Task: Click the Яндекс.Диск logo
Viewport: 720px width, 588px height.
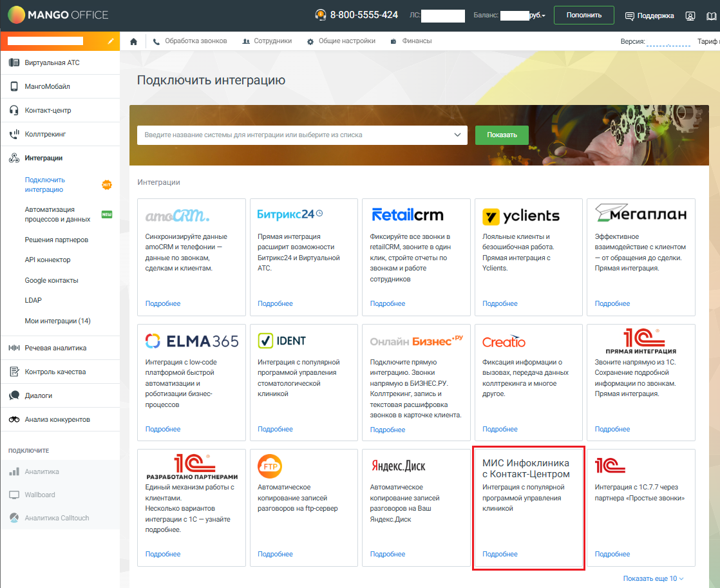Action: [398, 466]
